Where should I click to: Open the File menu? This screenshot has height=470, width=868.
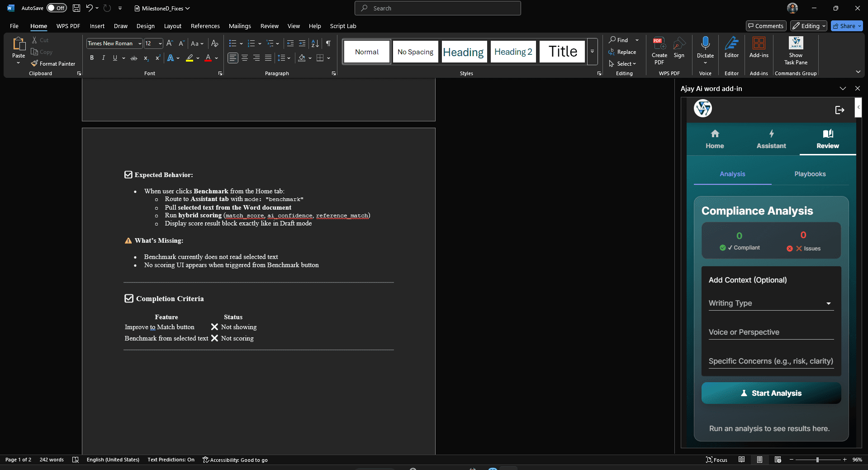click(x=14, y=26)
